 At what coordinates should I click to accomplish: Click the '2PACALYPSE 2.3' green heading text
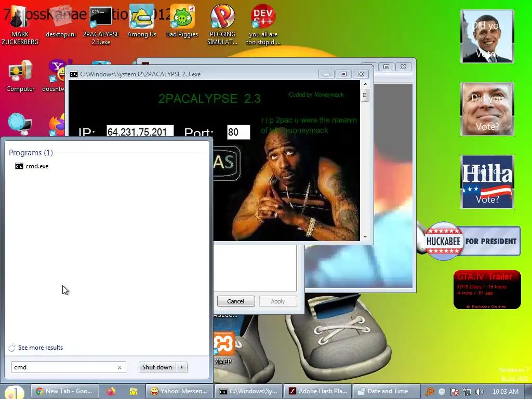[209, 98]
